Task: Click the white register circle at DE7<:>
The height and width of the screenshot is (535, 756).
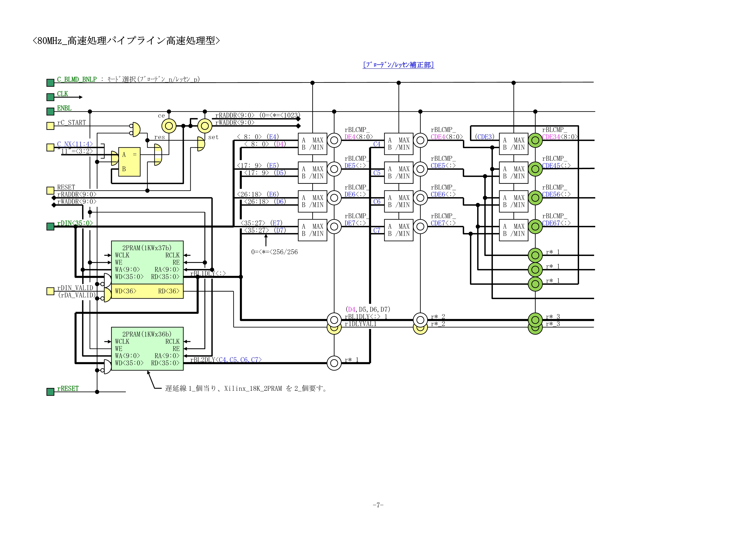Action: (334, 227)
